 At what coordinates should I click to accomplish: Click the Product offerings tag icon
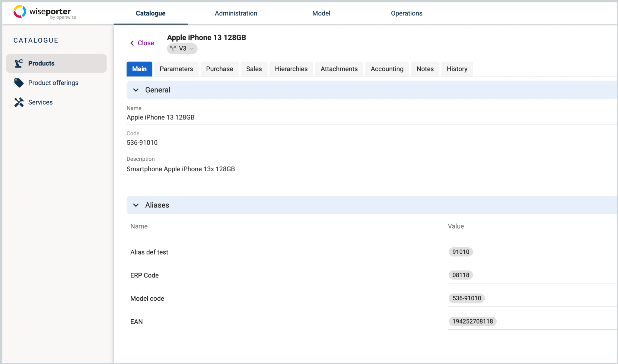click(x=19, y=83)
